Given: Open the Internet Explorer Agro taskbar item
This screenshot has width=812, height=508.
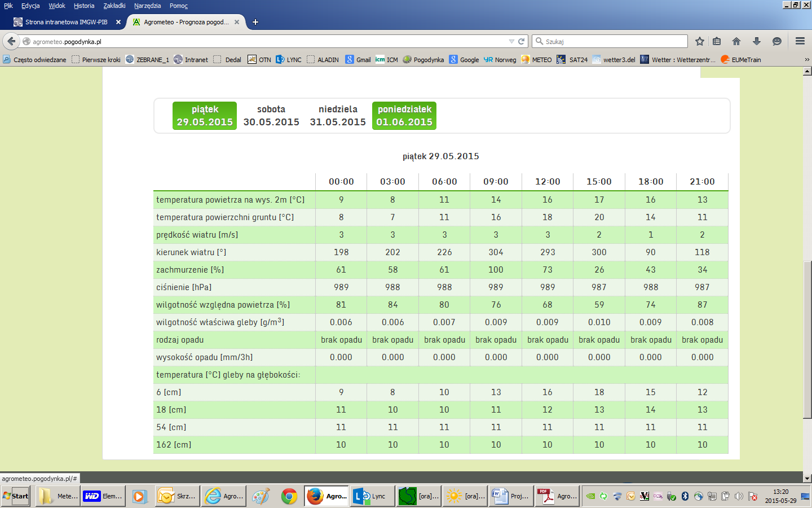Looking at the screenshot, I should [x=223, y=496].
